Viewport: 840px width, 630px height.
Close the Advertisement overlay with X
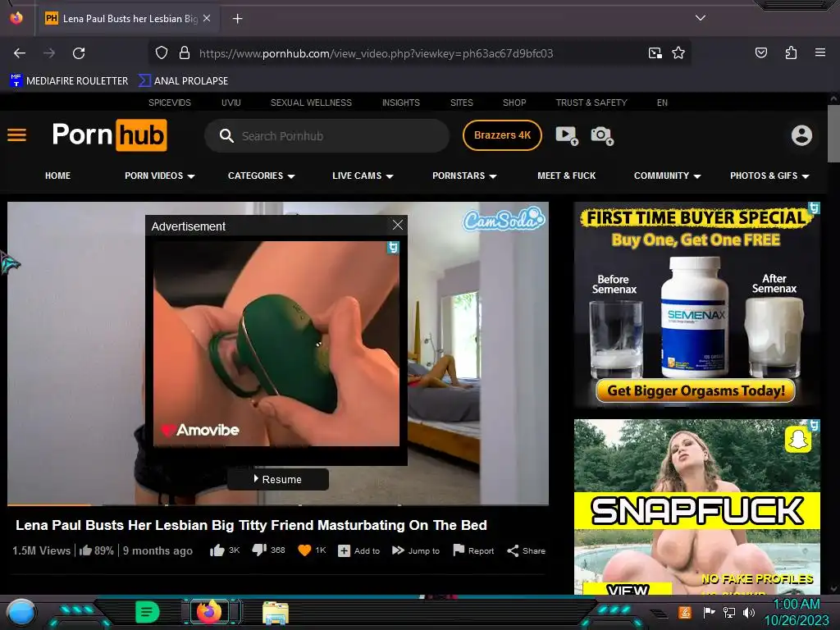[x=398, y=225]
